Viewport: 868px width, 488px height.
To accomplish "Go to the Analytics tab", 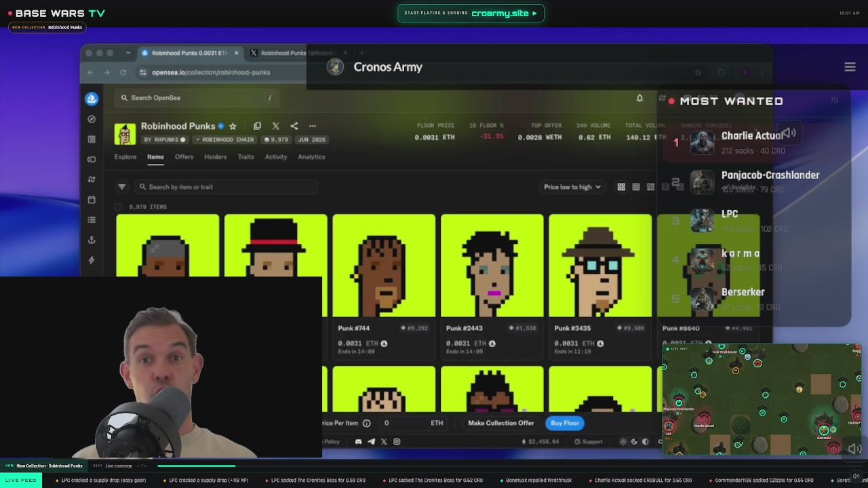I will click(311, 157).
